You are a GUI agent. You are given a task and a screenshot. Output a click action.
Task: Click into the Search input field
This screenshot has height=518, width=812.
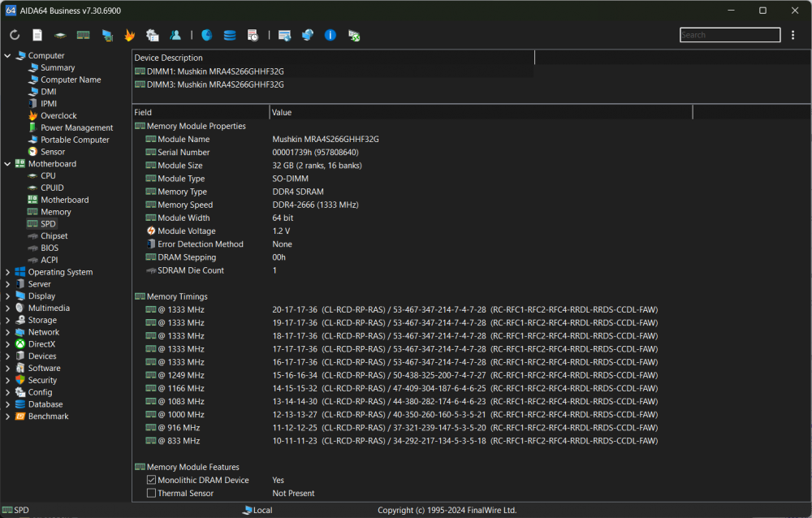pos(730,35)
